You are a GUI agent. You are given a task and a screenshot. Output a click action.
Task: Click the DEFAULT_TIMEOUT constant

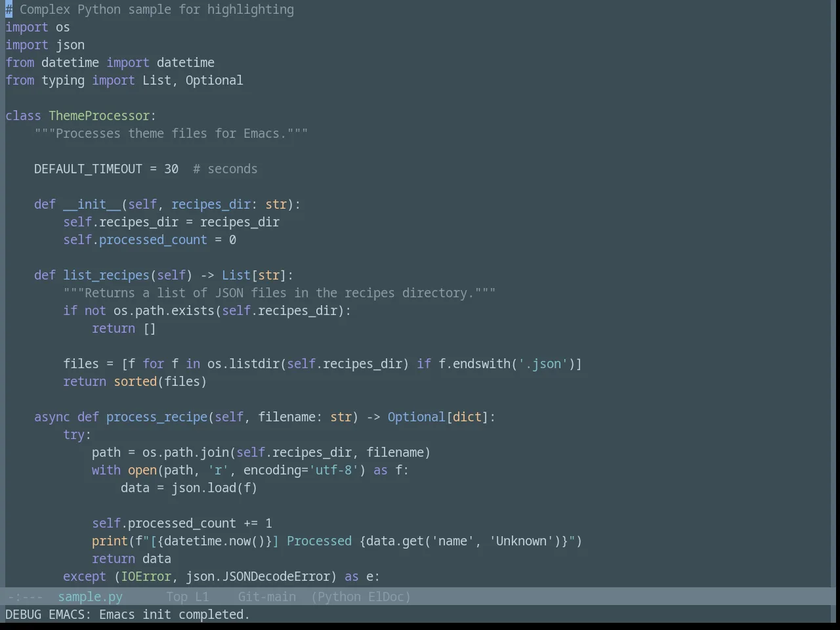(88, 169)
